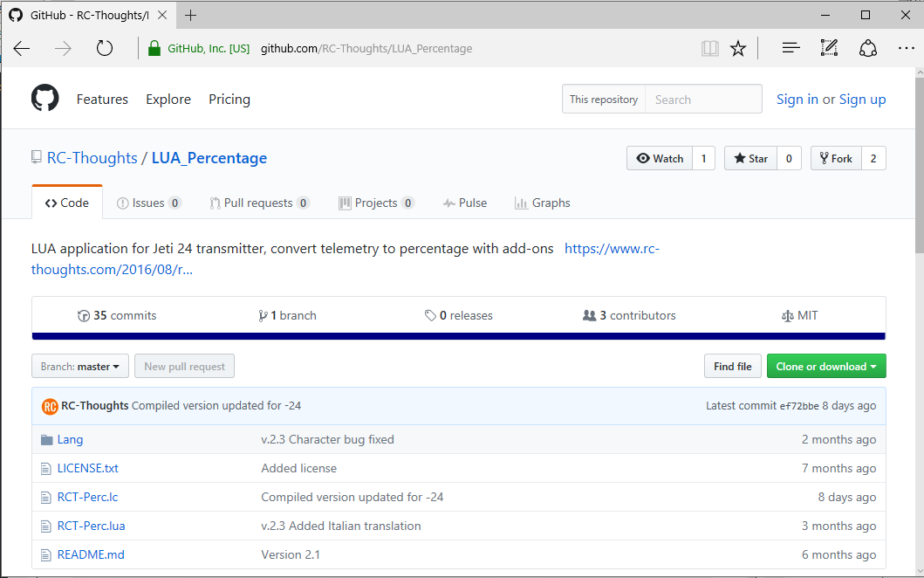The image size is (924, 578).
Task: Click the RCT-Perc.lua file icon
Action: 46,526
